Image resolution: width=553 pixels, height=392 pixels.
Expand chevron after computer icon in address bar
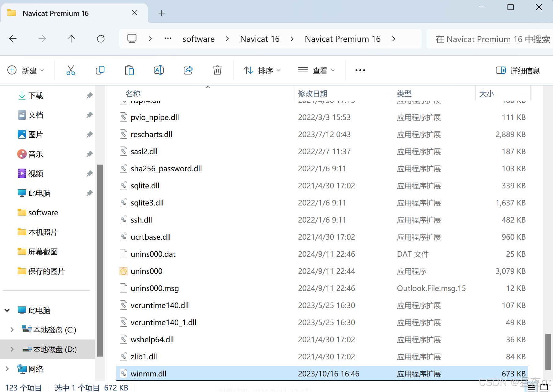pyautogui.click(x=150, y=39)
